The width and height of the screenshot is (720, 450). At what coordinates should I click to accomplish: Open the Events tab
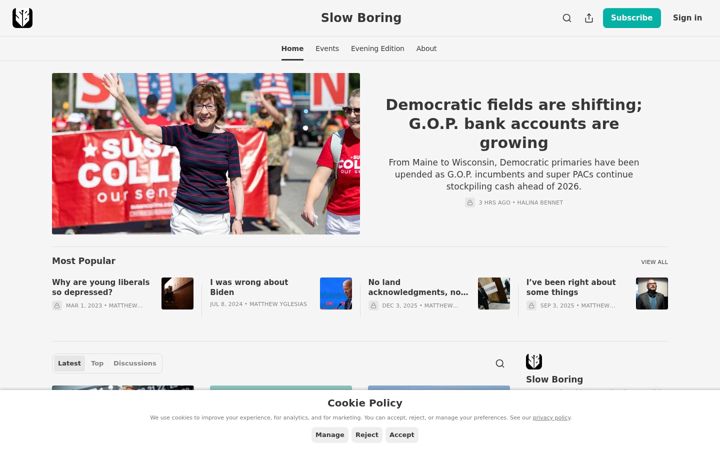327,48
